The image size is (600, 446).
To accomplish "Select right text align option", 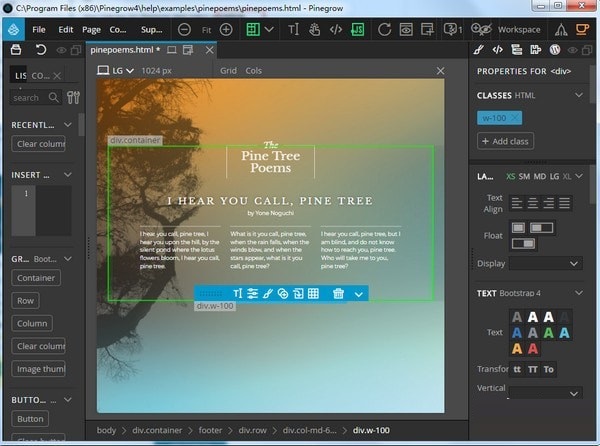I will pos(549,203).
